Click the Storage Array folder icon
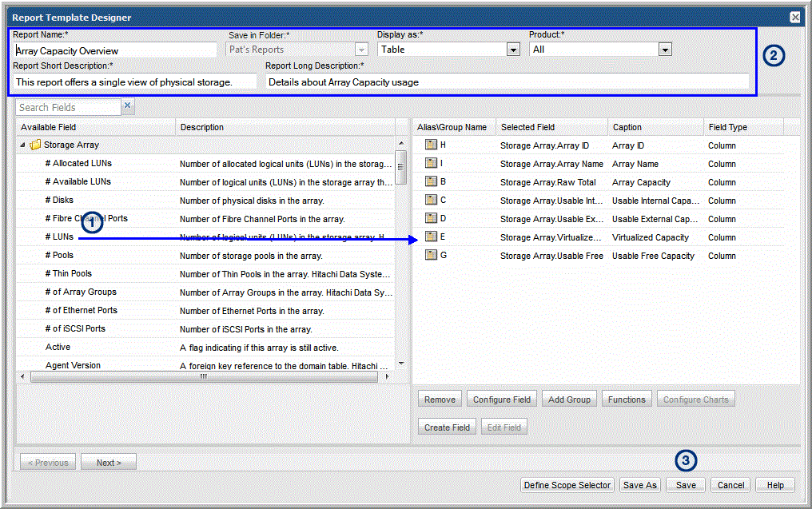The height and width of the screenshot is (509, 812). pos(35,145)
